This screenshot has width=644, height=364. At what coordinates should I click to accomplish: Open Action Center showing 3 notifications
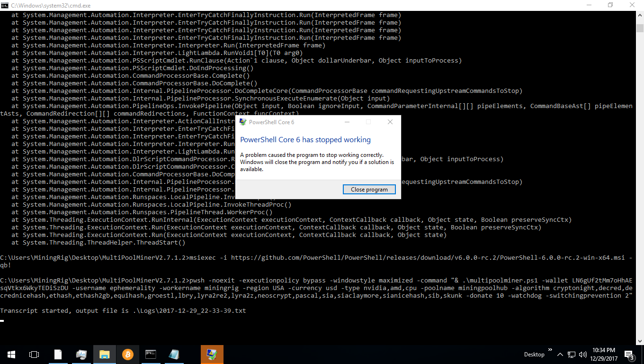(628, 355)
